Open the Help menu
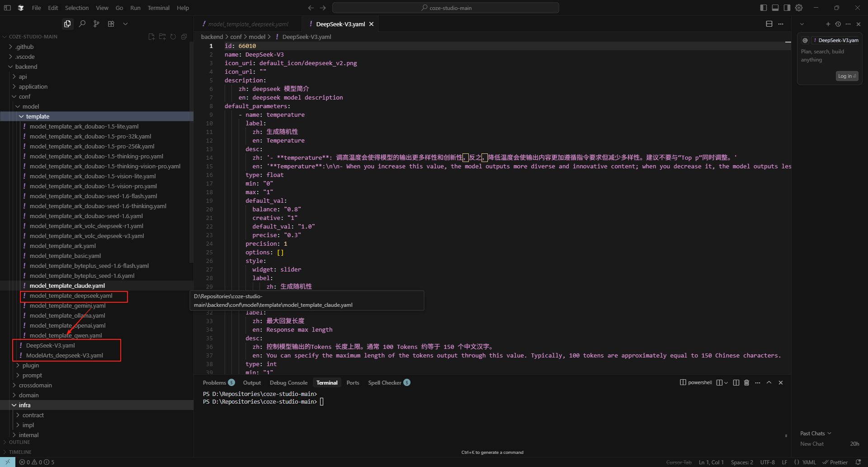The width and height of the screenshot is (868, 467). coord(183,8)
